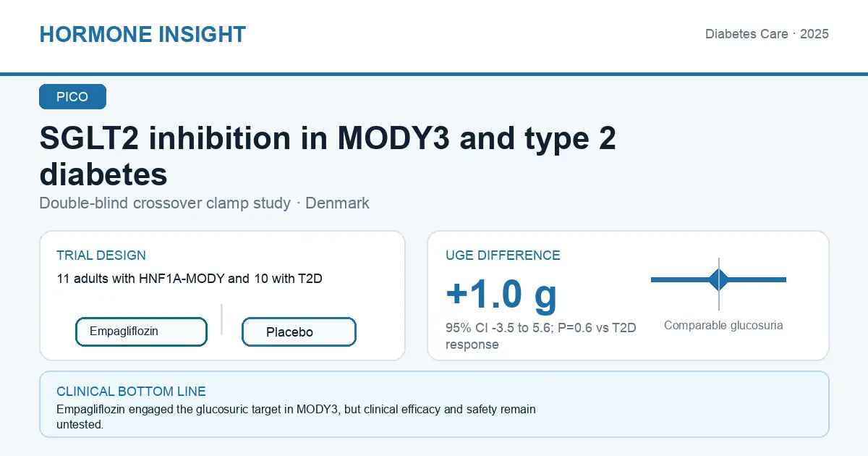Click the diamond marker on the forest plot

[x=719, y=279]
